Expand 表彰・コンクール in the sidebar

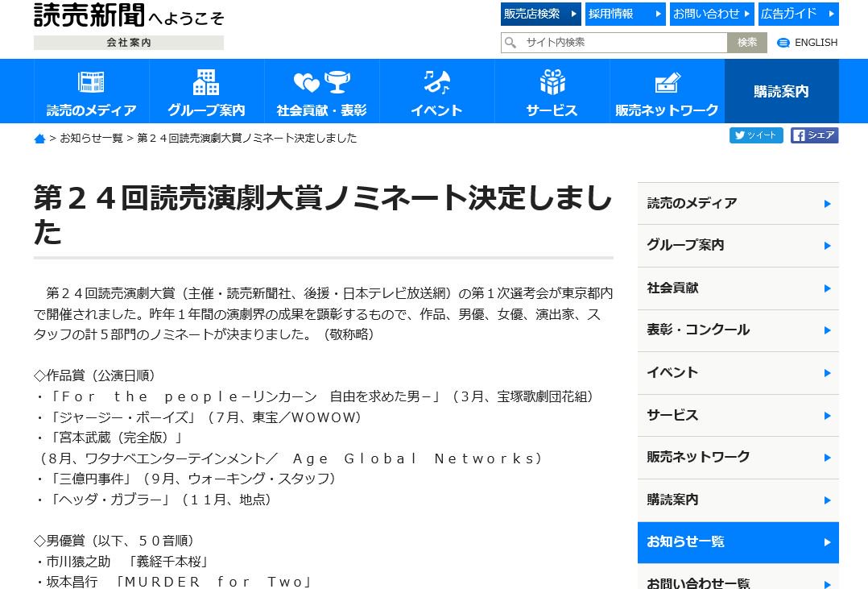738,330
